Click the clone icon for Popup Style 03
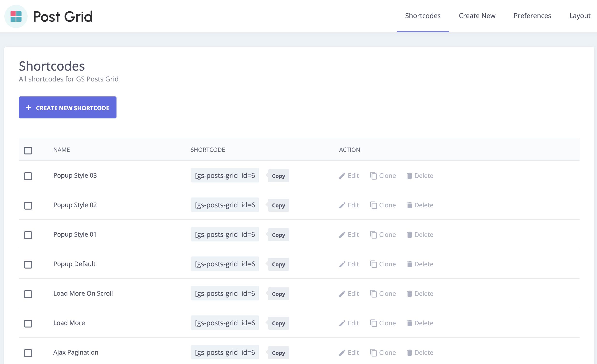 pos(373,176)
